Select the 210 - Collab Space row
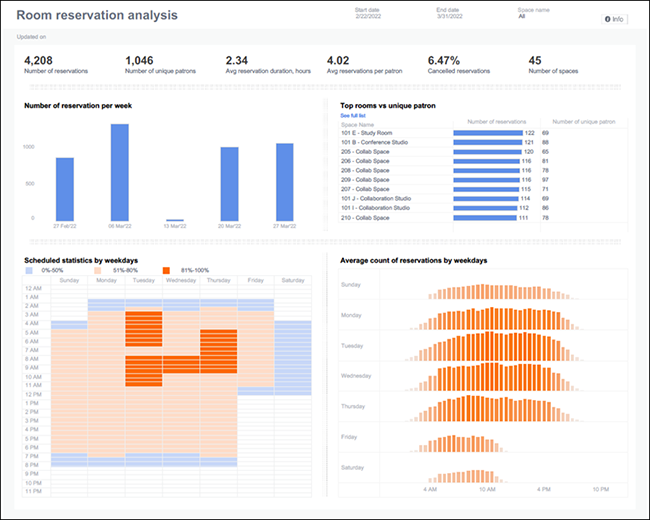 point(483,218)
